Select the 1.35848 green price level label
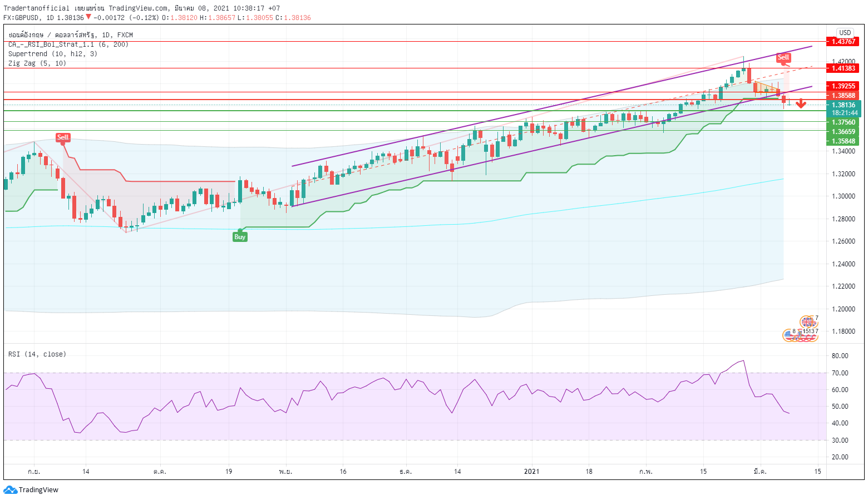Viewport: 868px width, 500px height. tap(843, 141)
